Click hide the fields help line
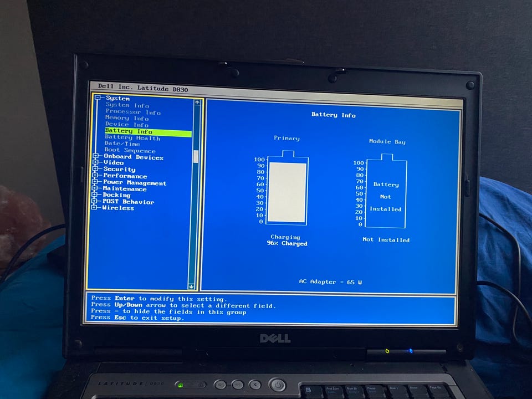Viewport: 532px width, 399px height. (168, 311)
